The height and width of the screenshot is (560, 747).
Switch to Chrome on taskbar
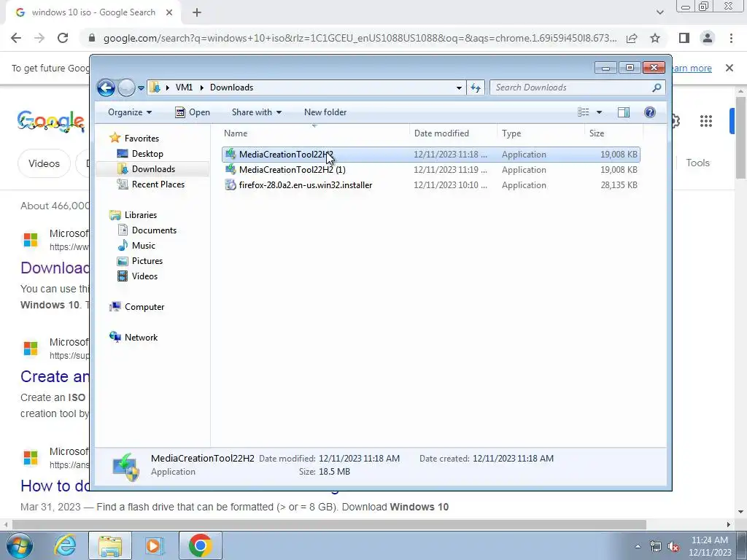(200, 545)
